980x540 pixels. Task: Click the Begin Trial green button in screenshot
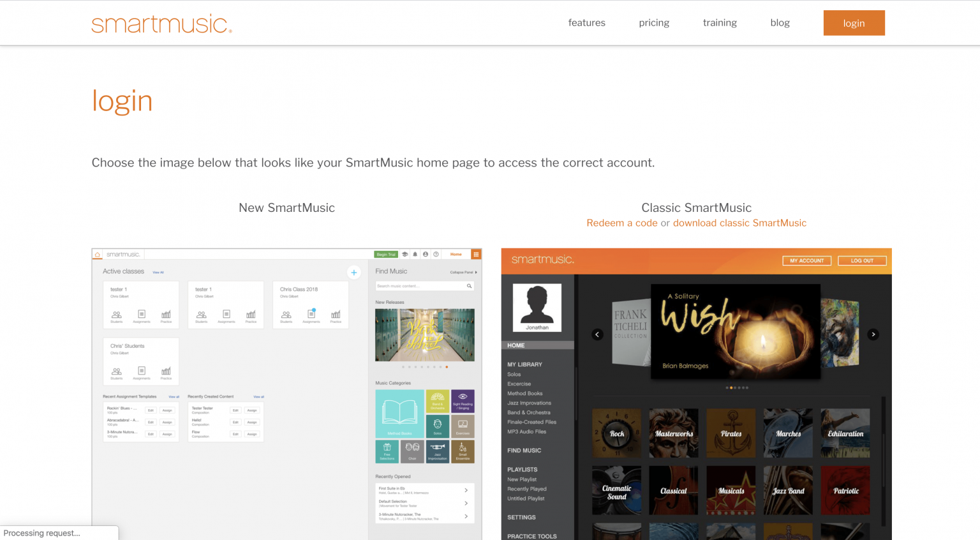[x=386, y=254]
